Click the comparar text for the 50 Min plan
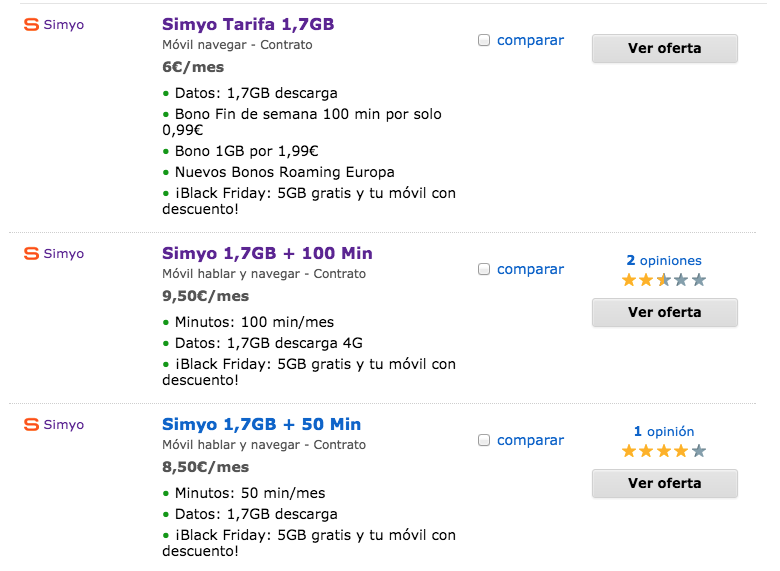 point(530,441)
